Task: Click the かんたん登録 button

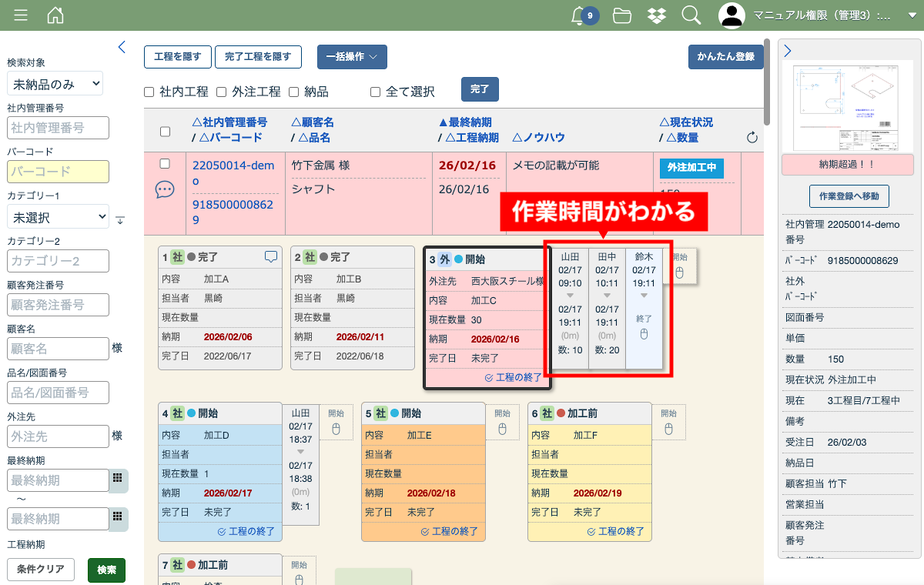Action: coord(725,57)
